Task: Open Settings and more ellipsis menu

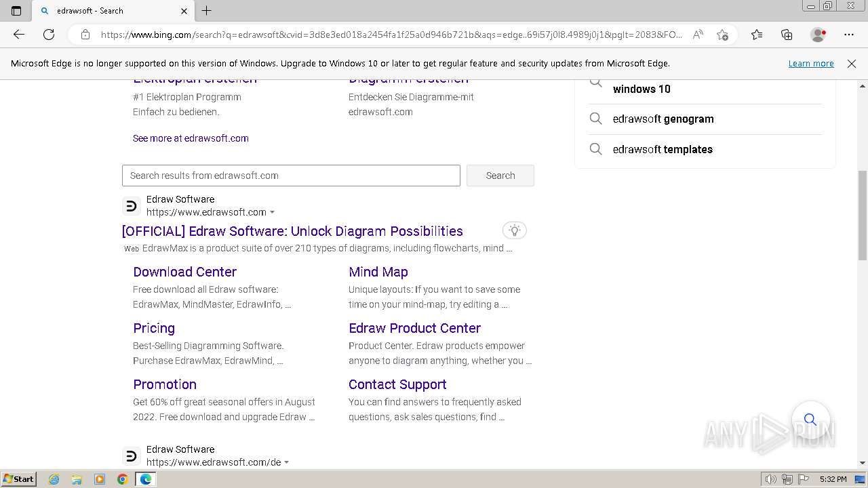Action: pyautogui.click(x=849, y=35)
